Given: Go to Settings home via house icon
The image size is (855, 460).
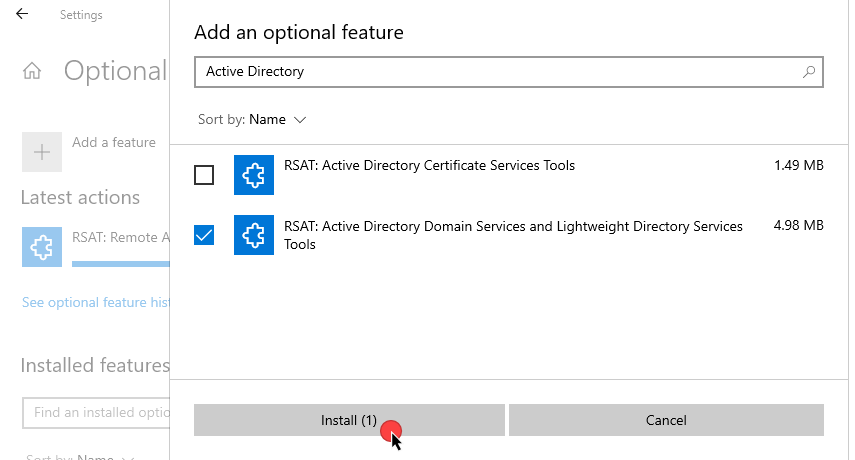Looking at the screenshot, I should 32,71.
